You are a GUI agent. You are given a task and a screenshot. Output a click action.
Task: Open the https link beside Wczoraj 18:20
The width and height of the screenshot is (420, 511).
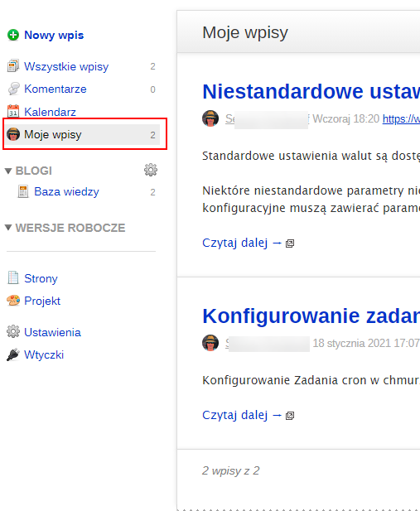point(401,119)
